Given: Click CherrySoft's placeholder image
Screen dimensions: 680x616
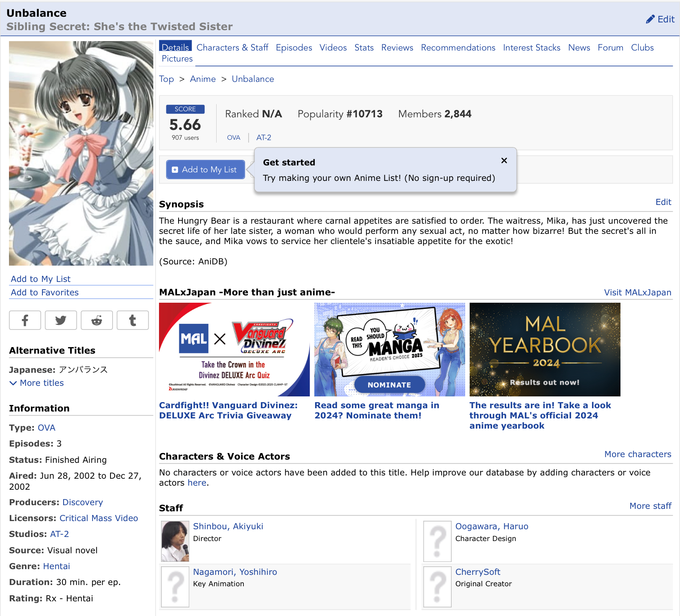Looking at the screenshot, I should point(437,587).
